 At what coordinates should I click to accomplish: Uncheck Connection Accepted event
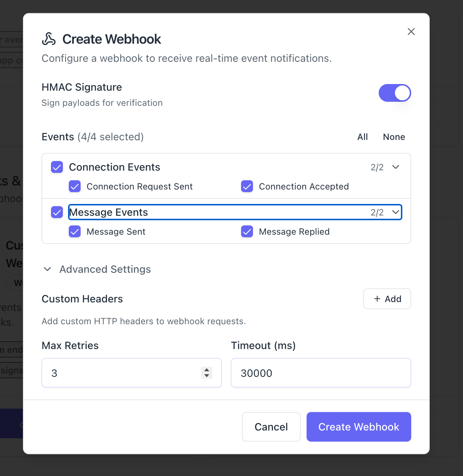click(247, 187)
